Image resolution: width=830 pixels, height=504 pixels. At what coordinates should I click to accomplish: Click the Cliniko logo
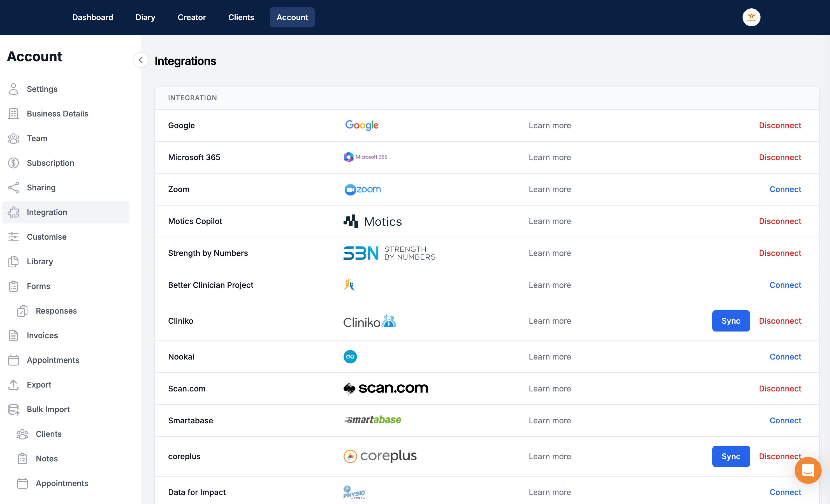point(369,321)
